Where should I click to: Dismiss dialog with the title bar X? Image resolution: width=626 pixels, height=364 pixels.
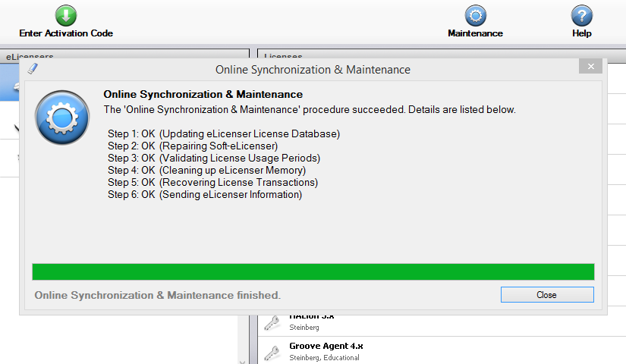(590, 67)
